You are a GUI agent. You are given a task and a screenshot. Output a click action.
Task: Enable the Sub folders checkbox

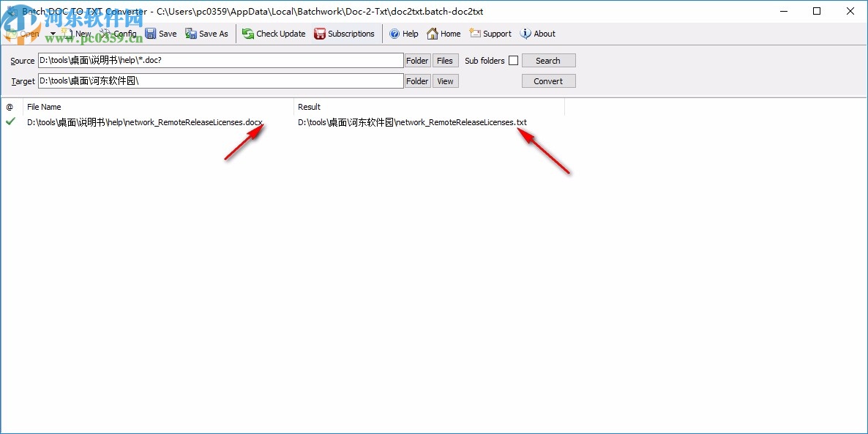pos(515,60)
